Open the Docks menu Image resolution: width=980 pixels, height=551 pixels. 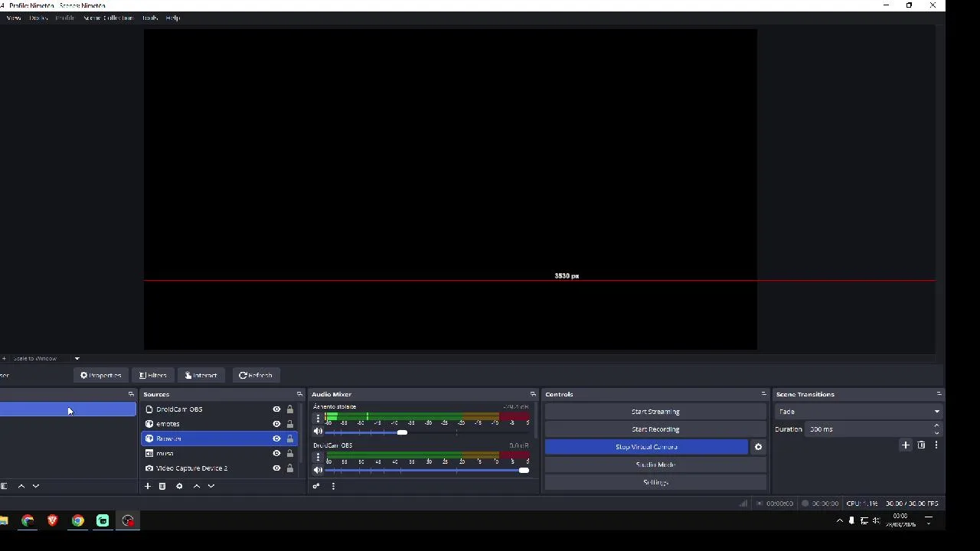pos(38,18)
